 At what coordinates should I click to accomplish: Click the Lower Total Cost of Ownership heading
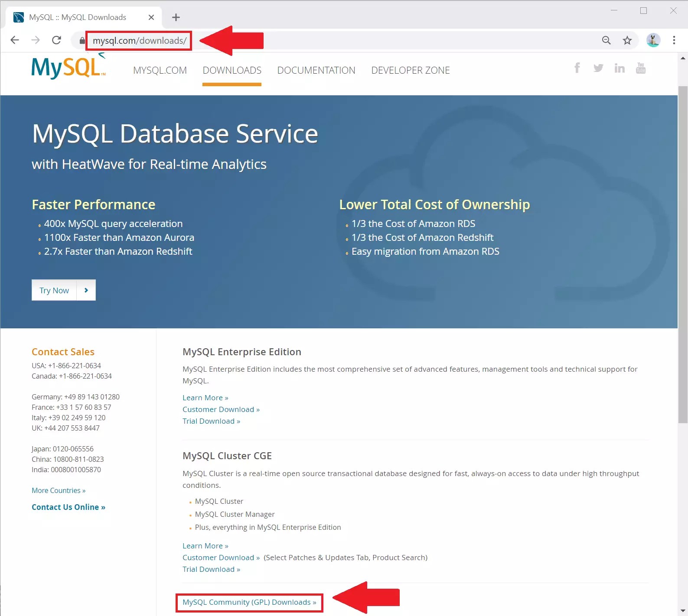(x=434, y=204)
